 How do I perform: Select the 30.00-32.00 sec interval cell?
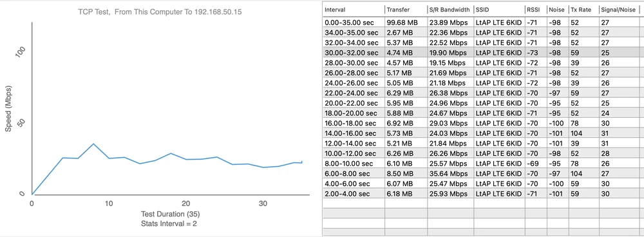pos(354,53)
